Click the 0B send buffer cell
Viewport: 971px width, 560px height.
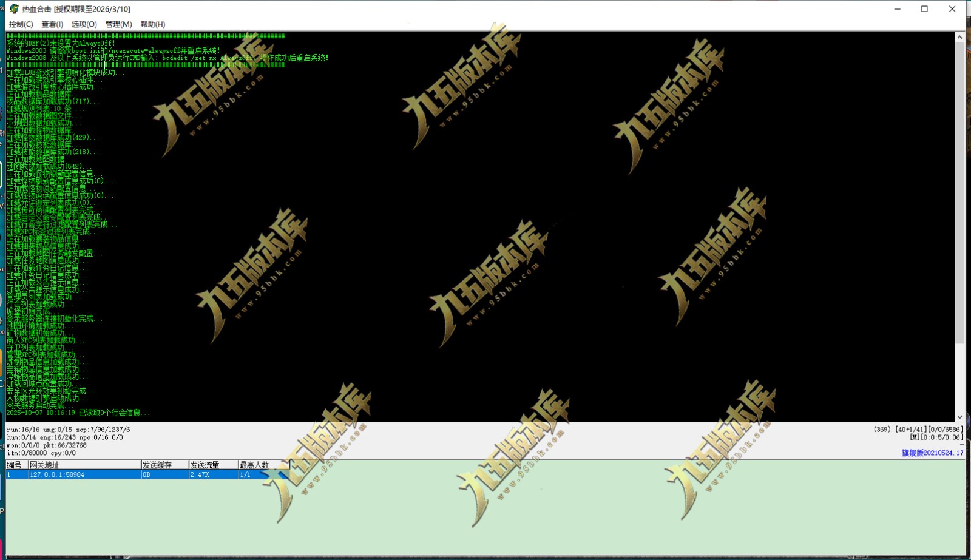[164, 474]
